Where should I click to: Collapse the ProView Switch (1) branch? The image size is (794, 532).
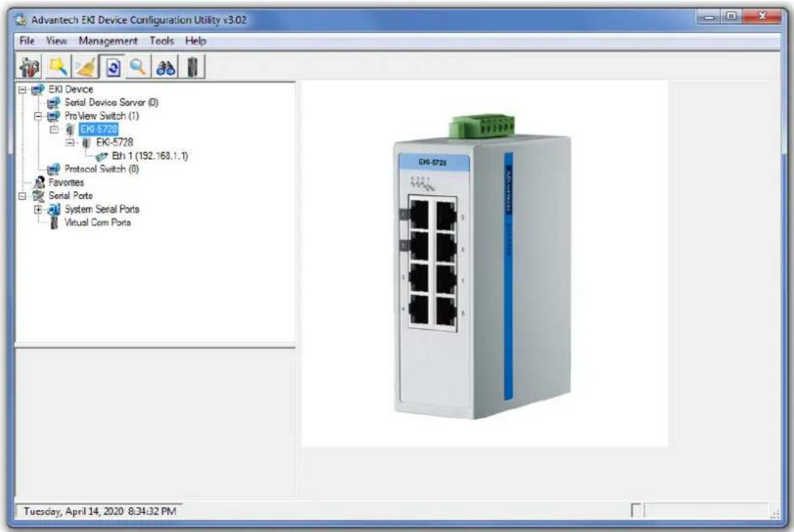tap(38, 116)
